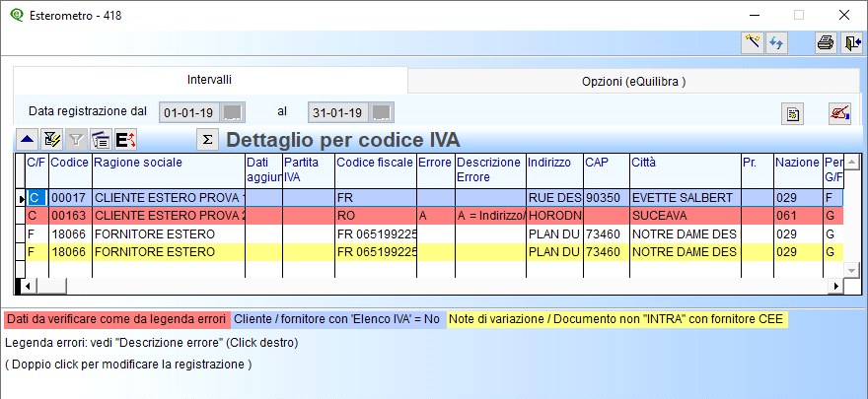The image size is (868, 399).
Task: Click the printer icon
Action: [825, 42]
